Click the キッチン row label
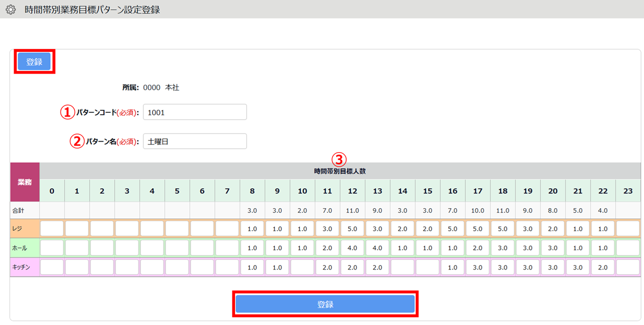This screenshot has width=644, height=325. tap(25, 268)
